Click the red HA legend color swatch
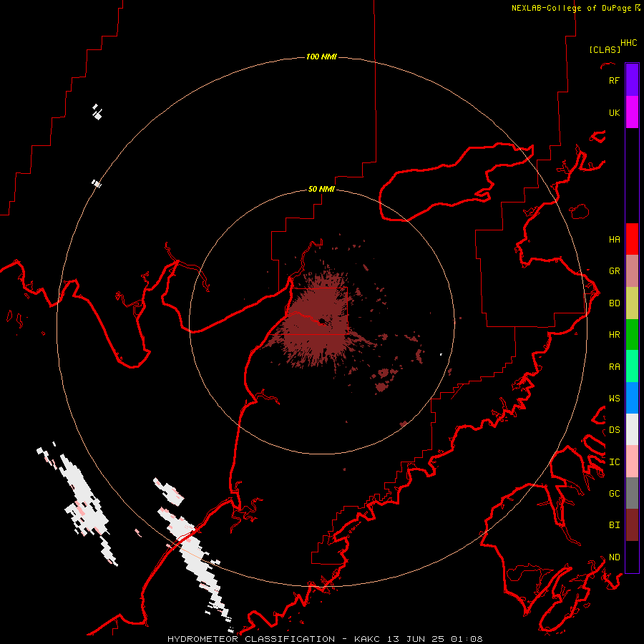Viewport: 644px width, 644px height. [x=632, y=239]
